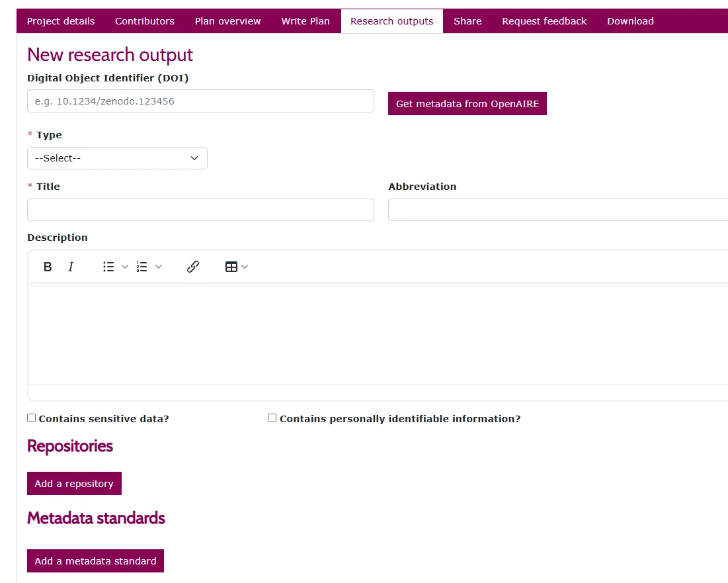The width and height of the screenshot is (728, 583).
Task: Insert a numbered list in Description
Action: (142, 267)
